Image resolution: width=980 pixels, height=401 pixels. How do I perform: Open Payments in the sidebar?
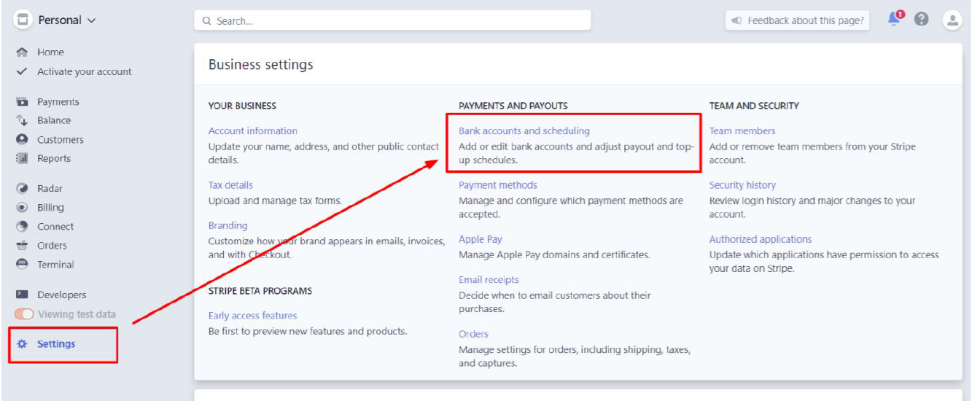[x=58, y=102]
